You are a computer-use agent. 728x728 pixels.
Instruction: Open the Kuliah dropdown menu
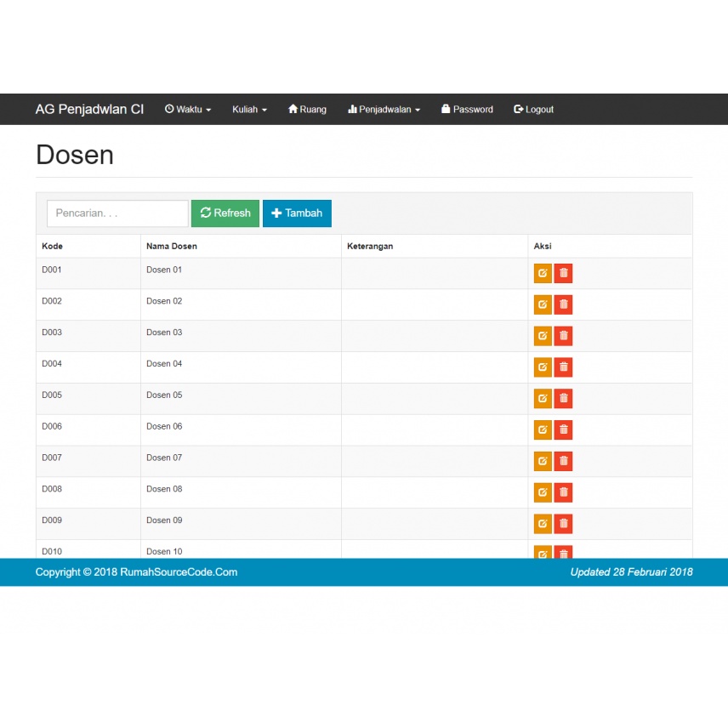249,110
